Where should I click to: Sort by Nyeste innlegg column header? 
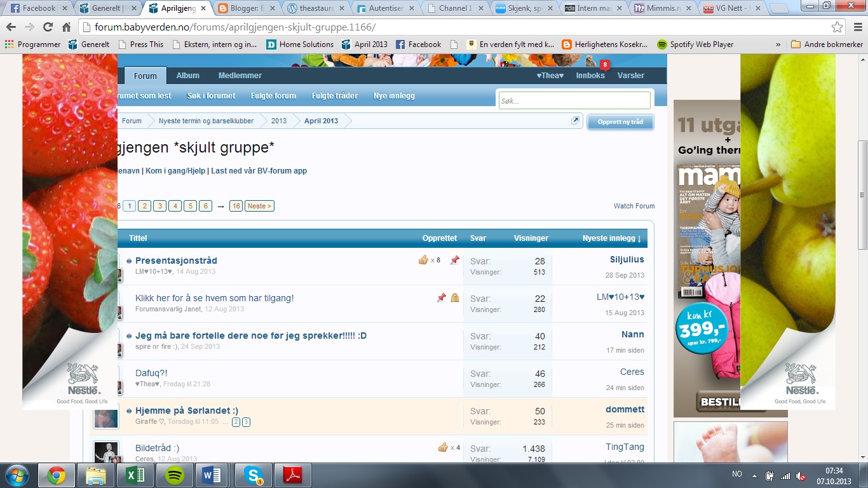click(x=611, y=238)
